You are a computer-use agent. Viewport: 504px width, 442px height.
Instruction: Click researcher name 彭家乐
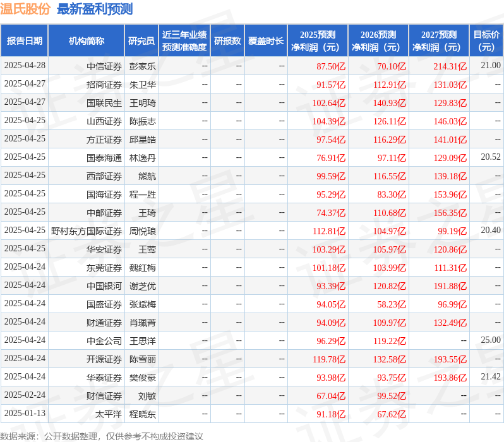[x=143, y=66]
